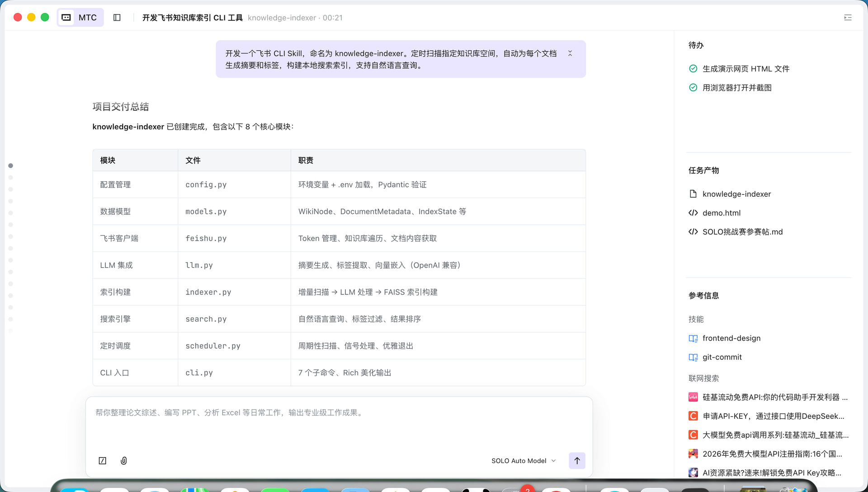Open the git-commit skill
868x492 pixels.
pos(722,357)
